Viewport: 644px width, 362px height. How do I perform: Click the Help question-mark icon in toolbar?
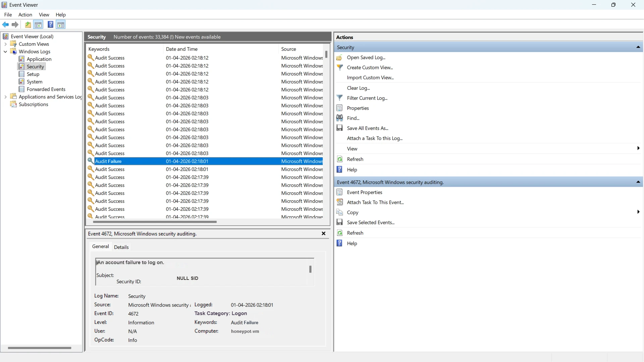(x=50, y=24)
